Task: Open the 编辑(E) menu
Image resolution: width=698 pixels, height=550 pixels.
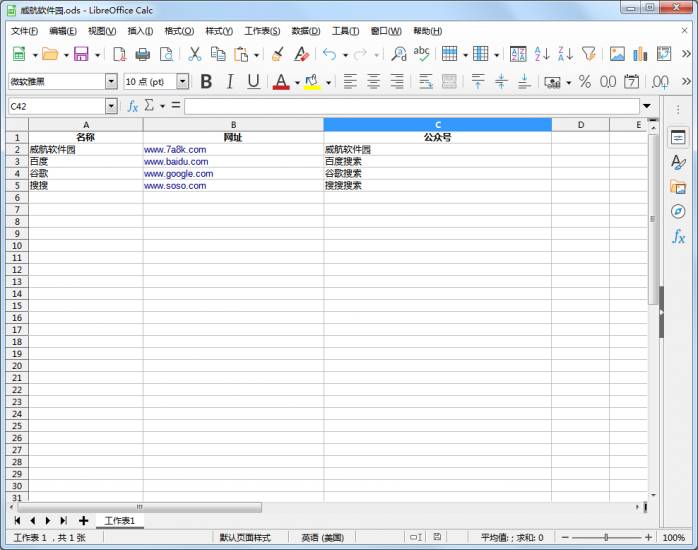Action: 63,31
